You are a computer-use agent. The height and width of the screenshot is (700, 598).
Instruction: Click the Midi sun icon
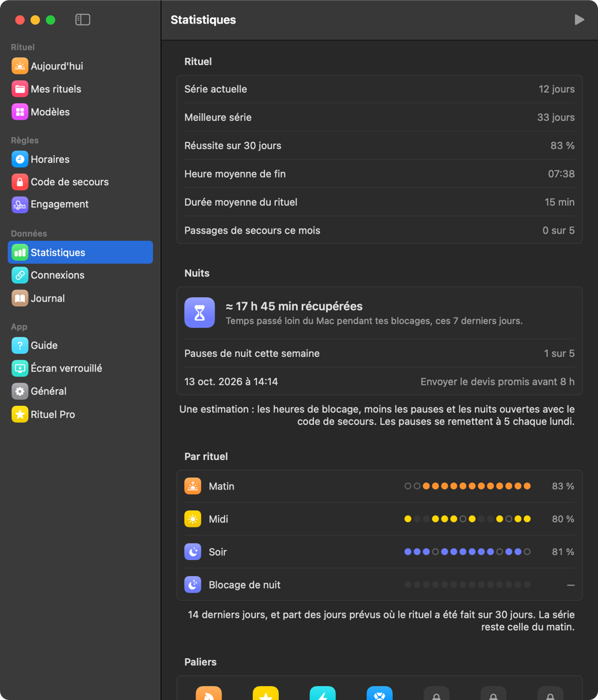coord(192,519)
